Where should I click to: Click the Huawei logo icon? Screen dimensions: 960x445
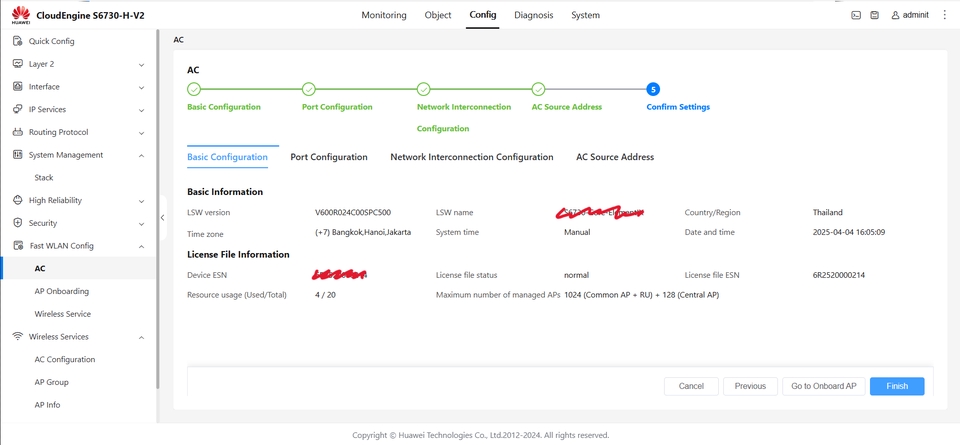coord(21,15)
